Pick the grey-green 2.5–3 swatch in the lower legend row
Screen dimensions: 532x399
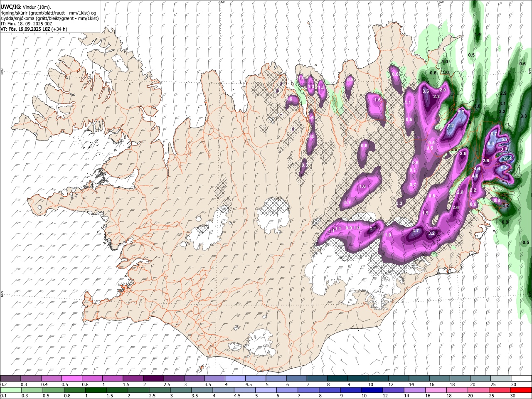click(159, 390)
